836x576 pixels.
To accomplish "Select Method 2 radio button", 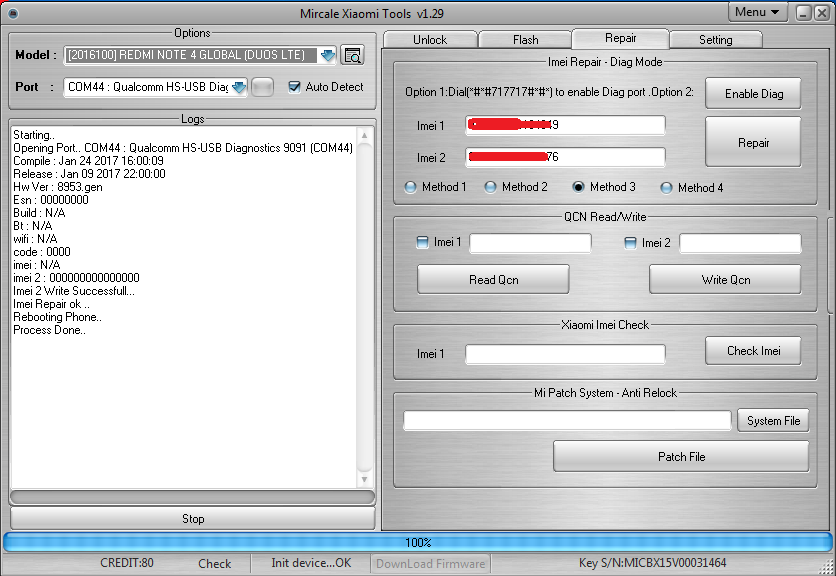I will coord(491,187).
